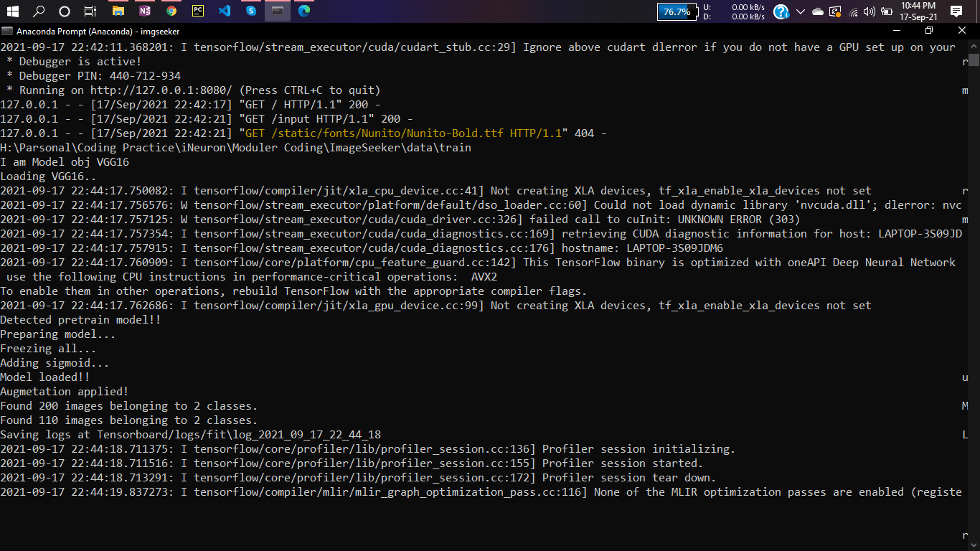The image size is (980, 551).
Task: Switch to OneNote on the taskbar
Action: point(145,11)
